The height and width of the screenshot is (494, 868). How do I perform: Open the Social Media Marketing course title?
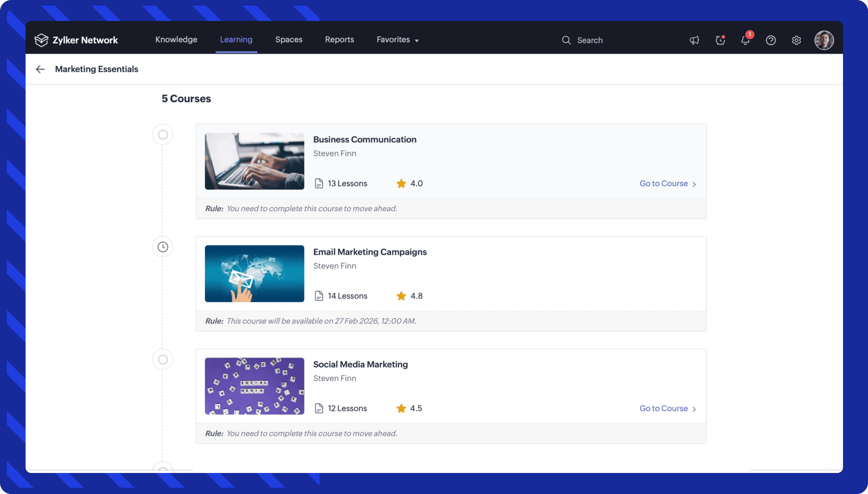[360, 364]
